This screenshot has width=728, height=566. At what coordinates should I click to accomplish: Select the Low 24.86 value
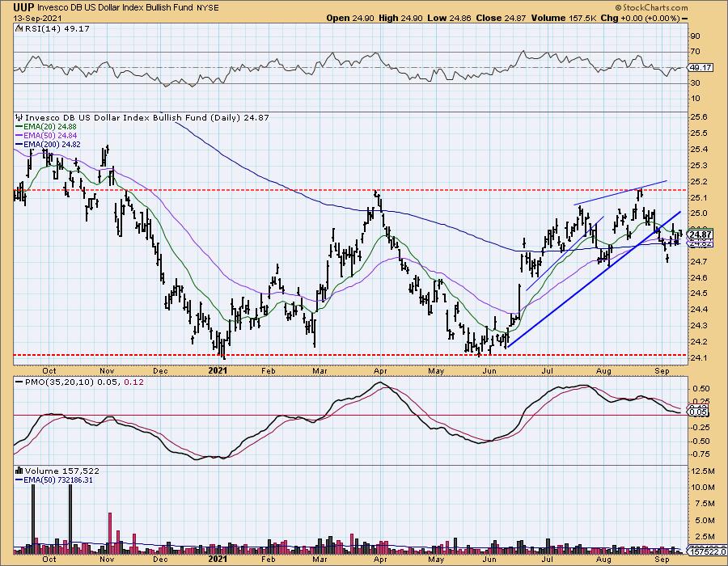pyautogui.click(x=449, y=18)
